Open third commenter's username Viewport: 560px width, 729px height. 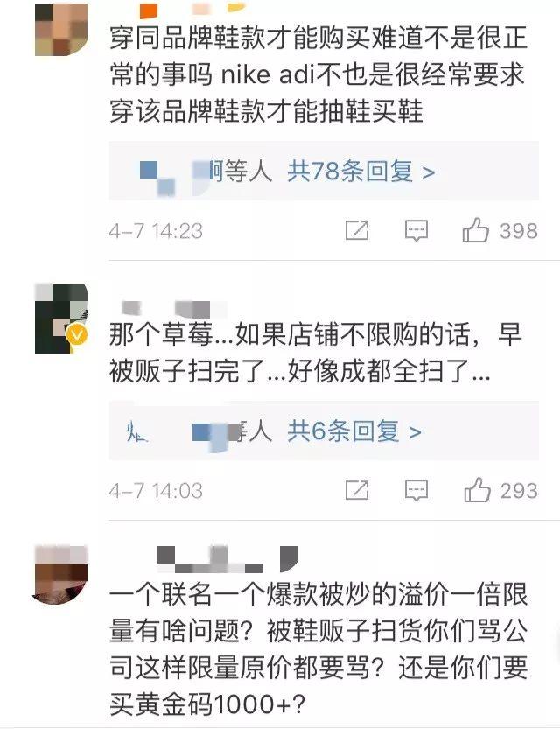pos(227,559)
